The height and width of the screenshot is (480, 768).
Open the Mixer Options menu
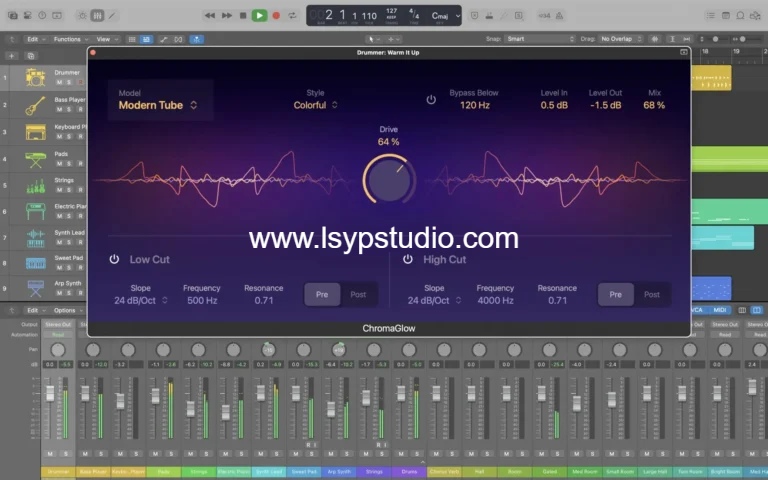point(67,310)
